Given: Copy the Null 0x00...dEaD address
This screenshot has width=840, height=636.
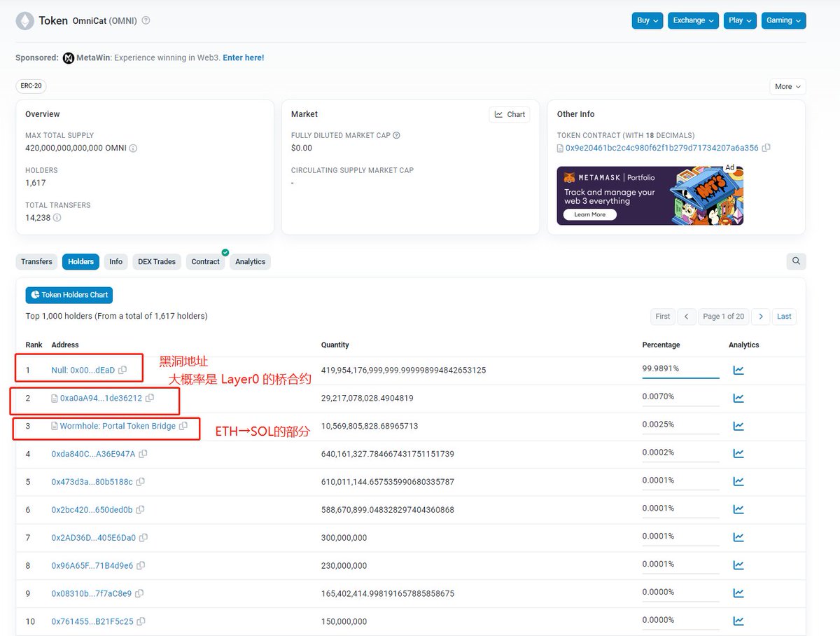Looking at the screenshot, I should [123, 370].
